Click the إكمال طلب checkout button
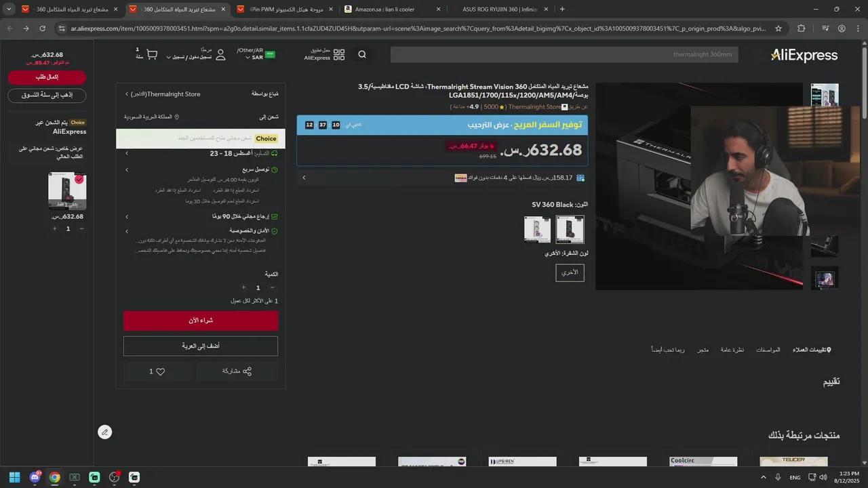Screen dimensions: 868x488 coord(47,77)
